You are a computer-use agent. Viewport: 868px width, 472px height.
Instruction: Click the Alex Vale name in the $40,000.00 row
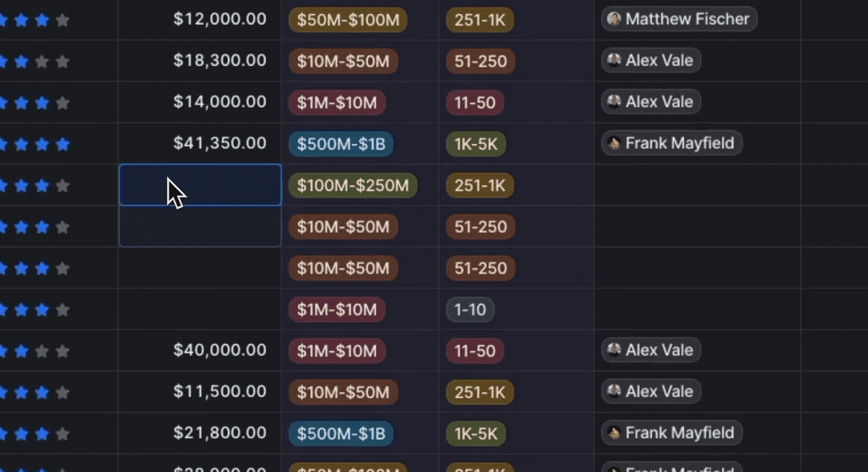[x=659, y=350]
